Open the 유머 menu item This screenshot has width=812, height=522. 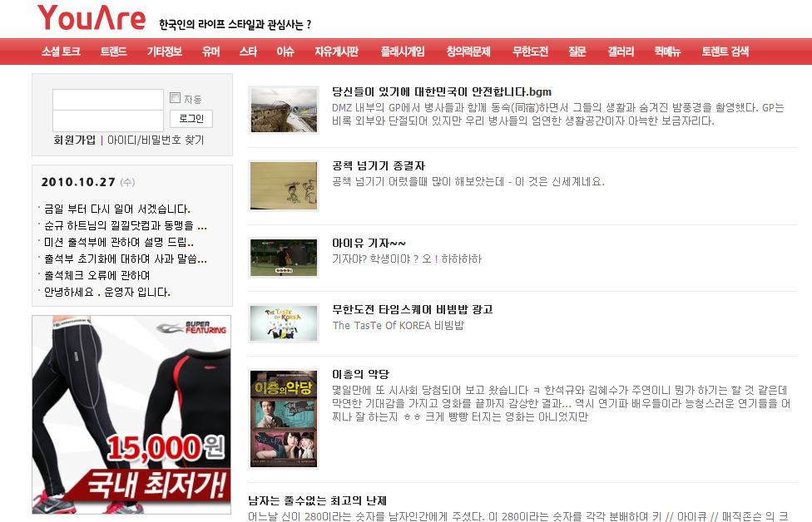(210, 52)
